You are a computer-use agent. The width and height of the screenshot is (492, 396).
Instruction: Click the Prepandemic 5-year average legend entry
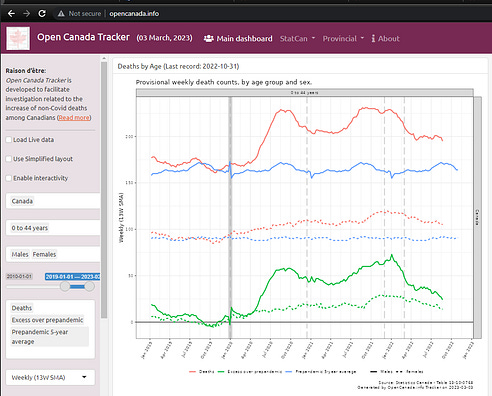[321, 371]
